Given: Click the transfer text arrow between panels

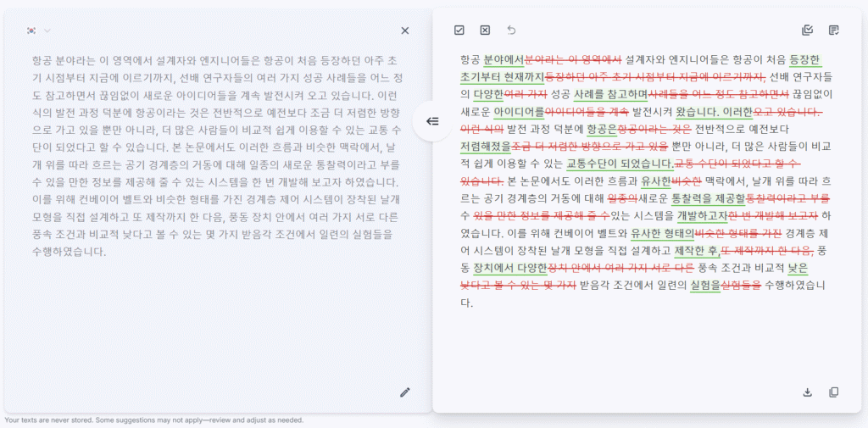Looking at the screenshot, I should point(432,121).
